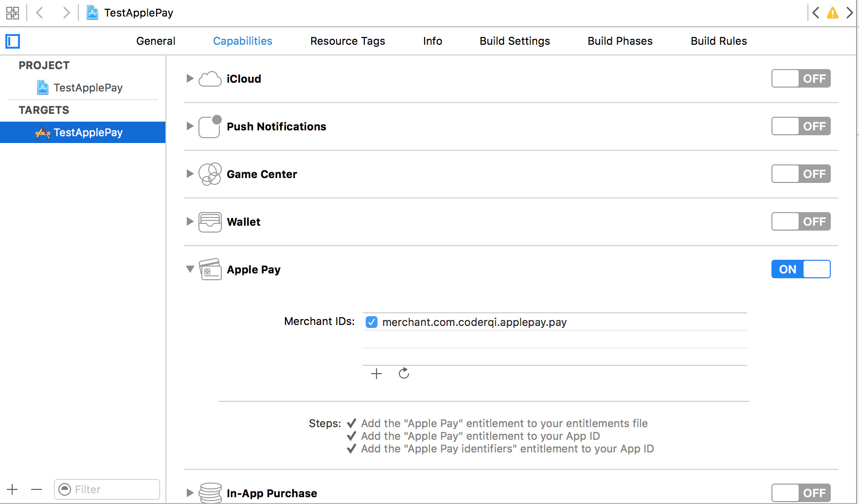Image resolution: width=859 pixels, height=504 pixels.
Task: Click the TestApplePay breadcrumb in jump bar
Action: click(138, 13)
